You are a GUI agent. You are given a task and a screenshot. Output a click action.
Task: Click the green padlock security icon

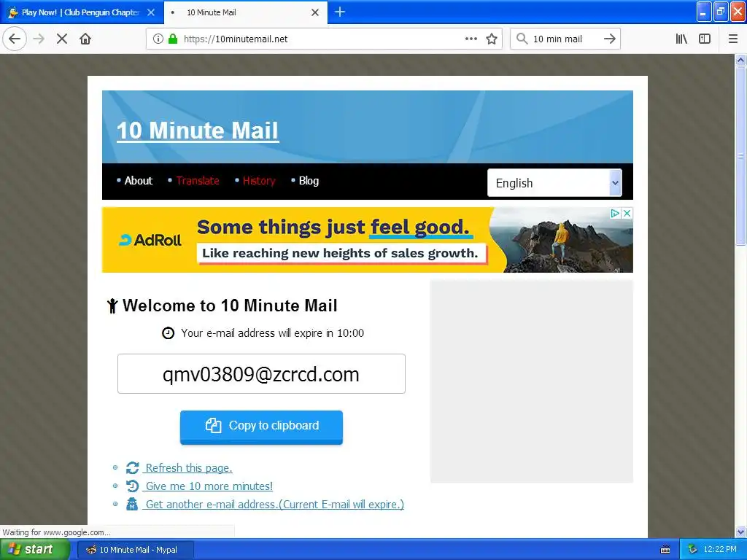[173, 39]
